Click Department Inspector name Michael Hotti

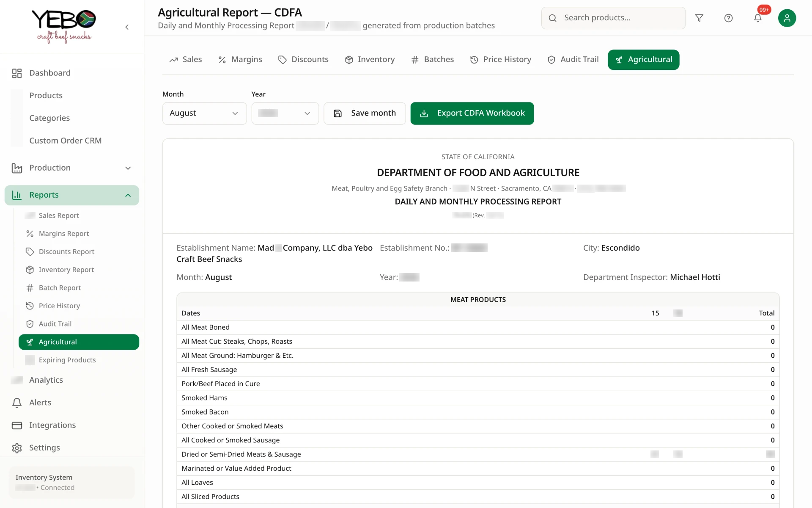click(x=695, y=277)
